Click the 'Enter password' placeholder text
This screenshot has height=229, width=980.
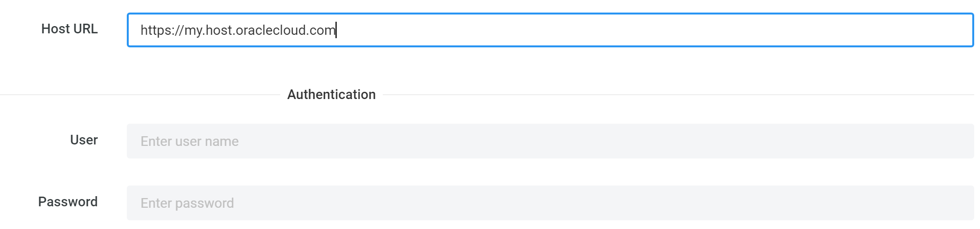click(187, 203)
